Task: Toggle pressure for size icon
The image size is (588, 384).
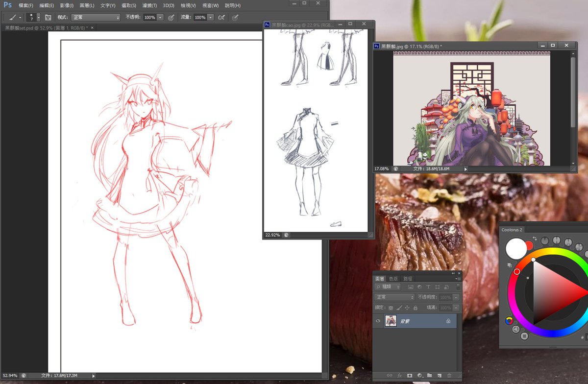Action: pos(235,17)
